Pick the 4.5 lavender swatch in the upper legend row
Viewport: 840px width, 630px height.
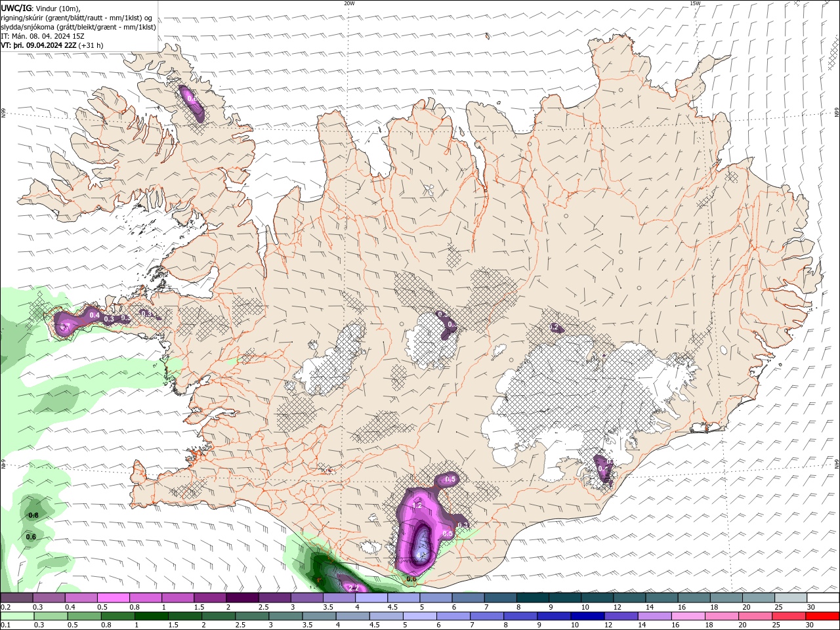click(402, 598)
